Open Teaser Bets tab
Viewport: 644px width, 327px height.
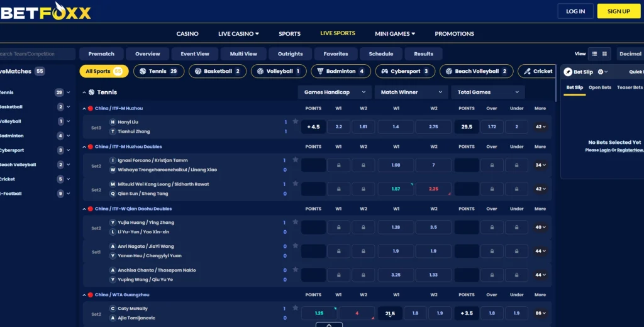(630, 87)
